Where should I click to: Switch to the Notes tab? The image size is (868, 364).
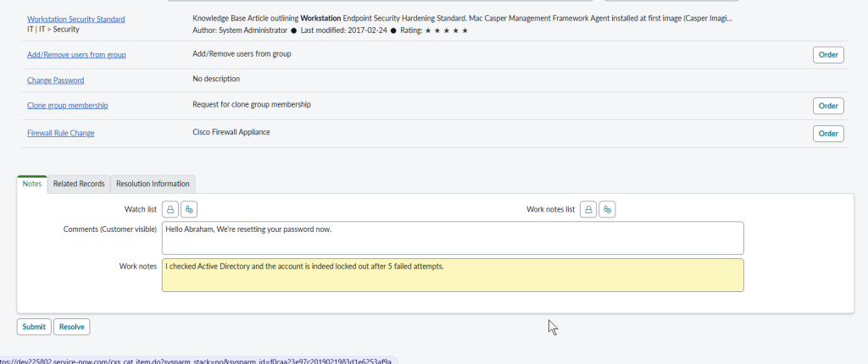pos(32,184)
